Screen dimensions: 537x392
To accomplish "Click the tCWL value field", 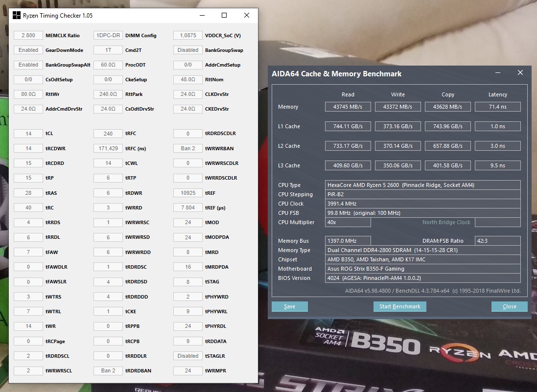I will [108, 163].
